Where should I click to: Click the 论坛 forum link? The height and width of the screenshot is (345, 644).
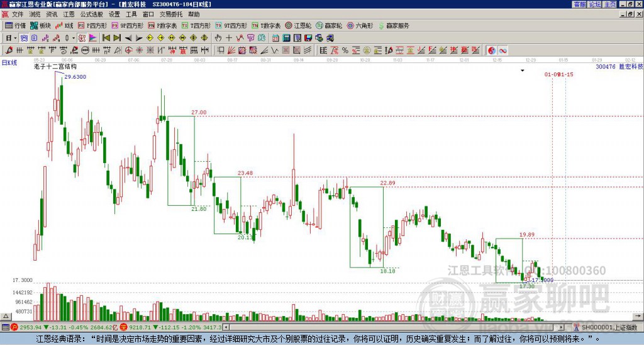[x=595, y=4]
